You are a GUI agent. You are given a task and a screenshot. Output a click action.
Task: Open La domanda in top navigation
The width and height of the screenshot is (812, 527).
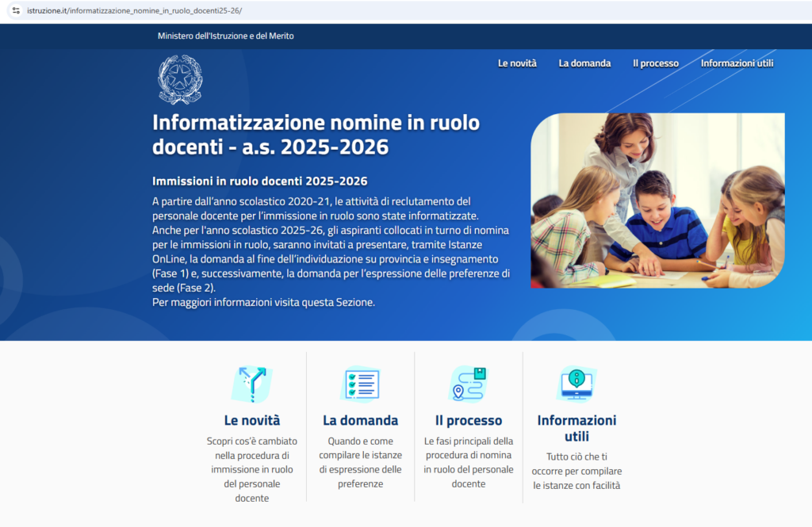(584, 63)
